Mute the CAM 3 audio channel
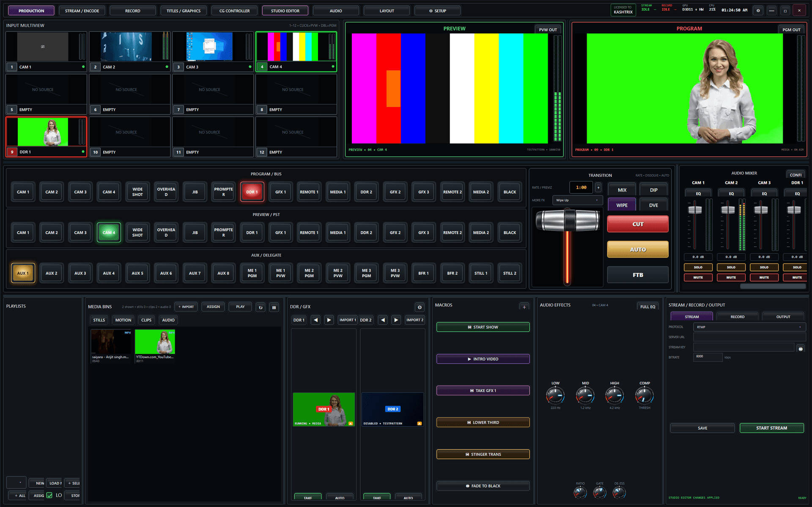 764,277
